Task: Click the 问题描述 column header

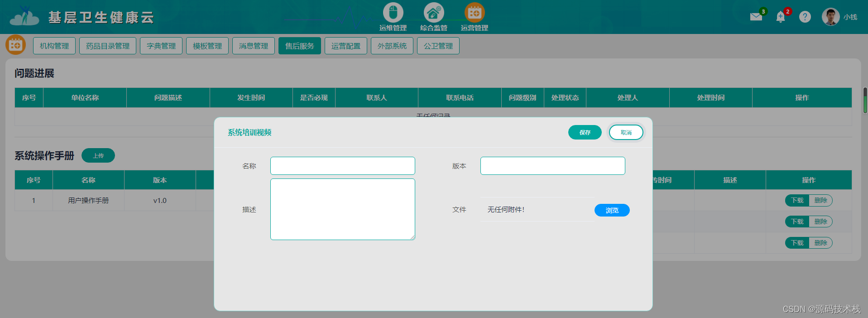Action: click(x=168, y=97)
